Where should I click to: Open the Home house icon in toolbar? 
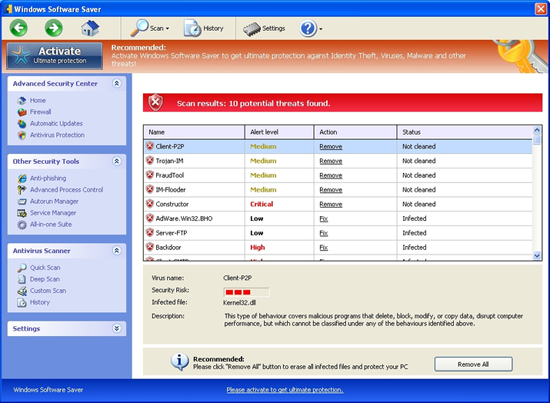click(x=90, y=28)
